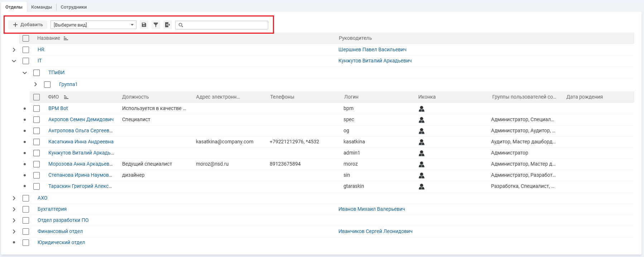Click sort icon next to Название header
The image size is (644, 257).
point(66,38)
